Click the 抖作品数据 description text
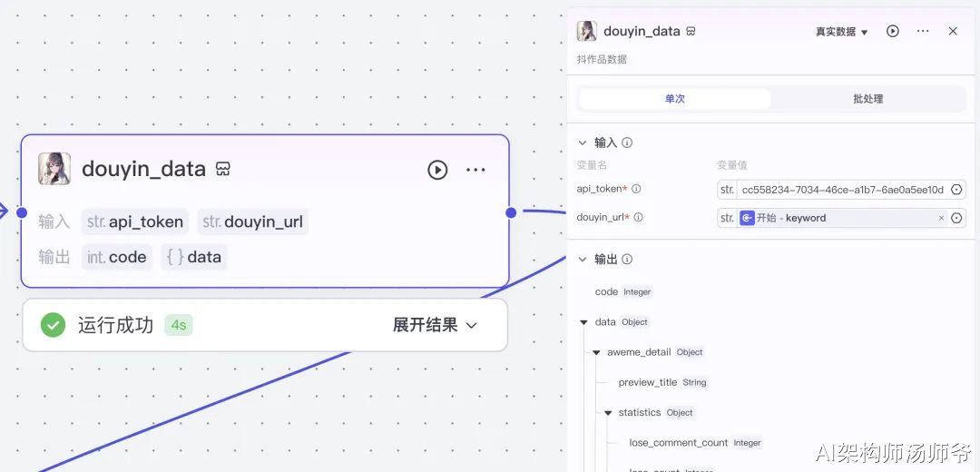Image resolution: width=980 pixels, height=472 pixels. click(602, 60)
